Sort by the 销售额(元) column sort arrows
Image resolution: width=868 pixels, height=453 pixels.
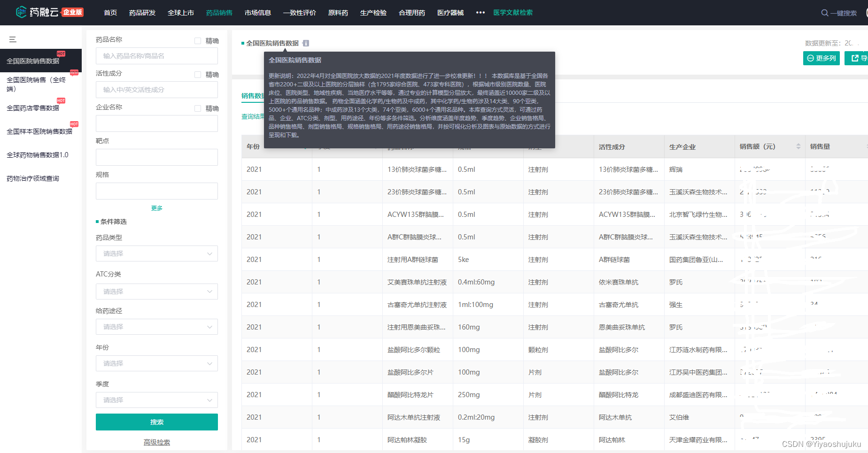click(x=798, y=146)
